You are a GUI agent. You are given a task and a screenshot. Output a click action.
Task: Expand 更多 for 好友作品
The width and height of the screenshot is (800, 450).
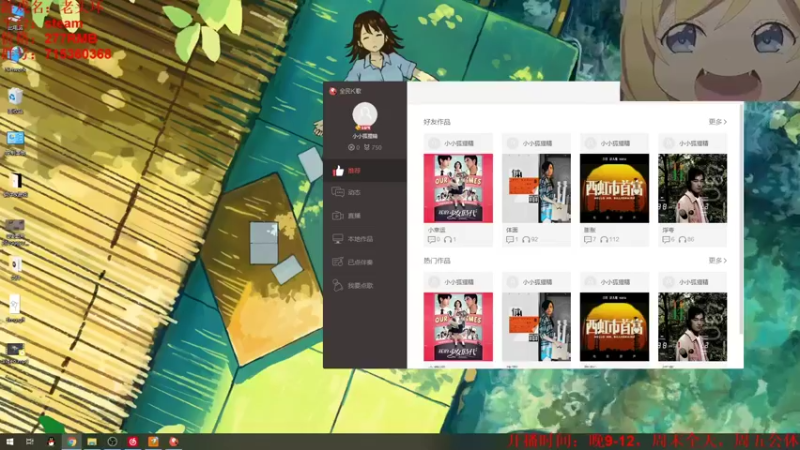pos(717,122)
